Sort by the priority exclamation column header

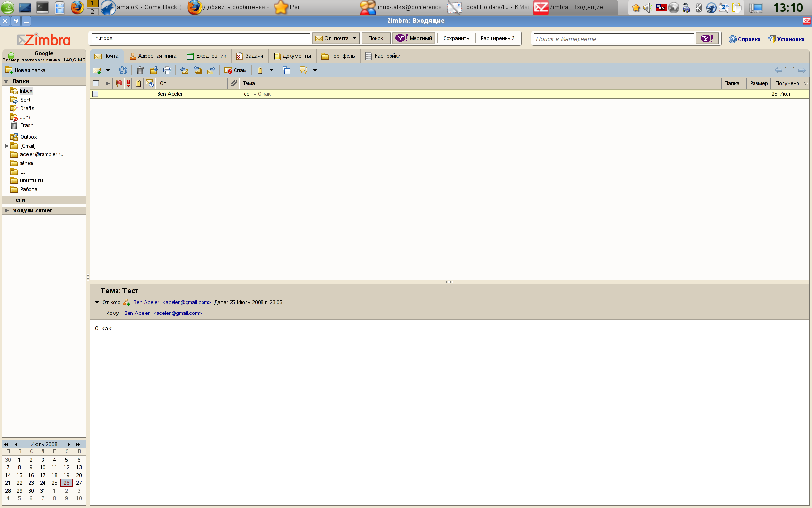point(128,83)
